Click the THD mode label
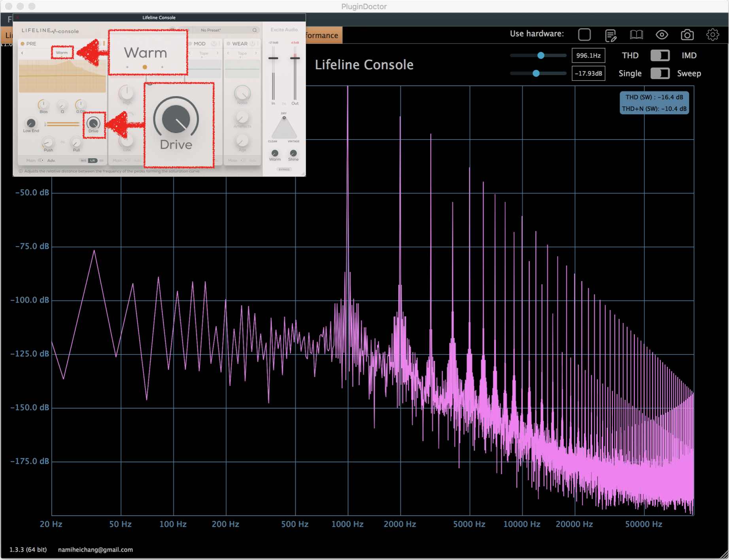 click(x=630, y=55)
